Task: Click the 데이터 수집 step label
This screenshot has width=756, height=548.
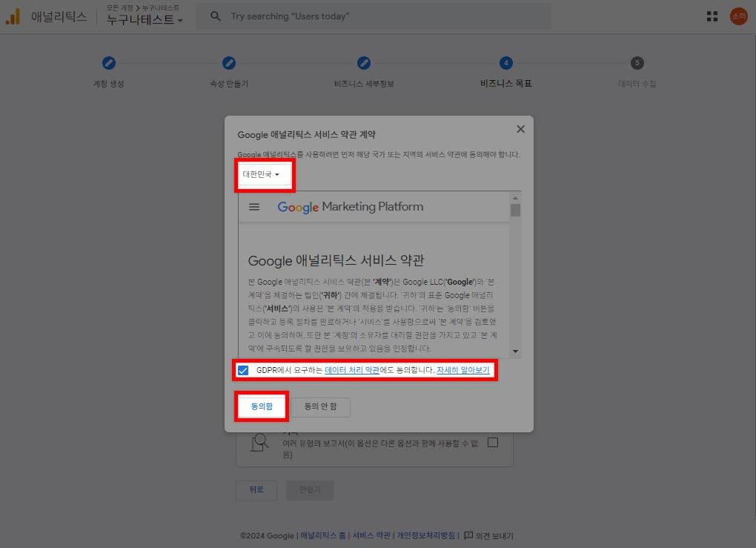Action: [637, 84]
